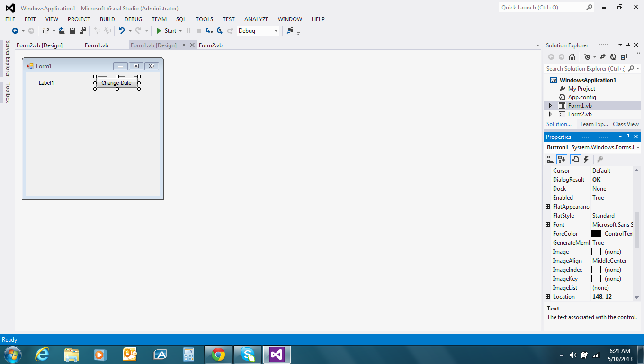Switch to the Form2.vb [Design] tab

[x=39, y=45]
